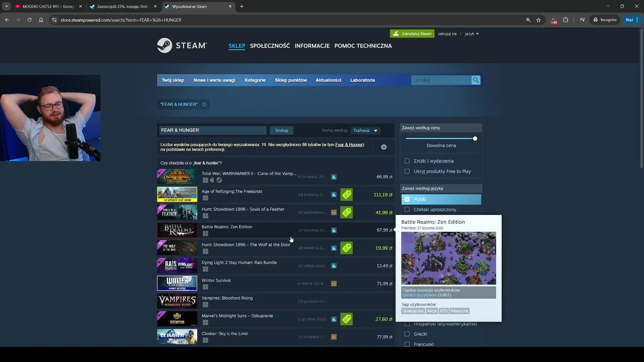Screen dimensions: 644x362
Task: Open the SPOŁECZNOŚĆ menu
Action: pos(270,46)
